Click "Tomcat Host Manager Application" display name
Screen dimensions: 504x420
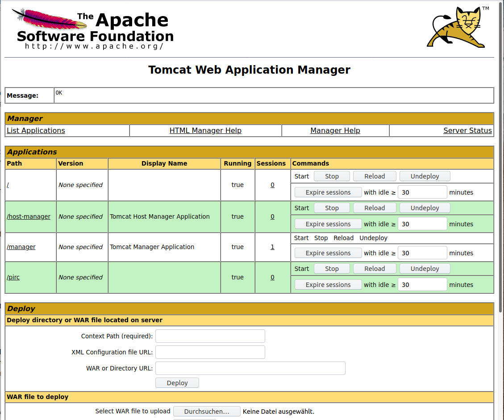(160, 216)
